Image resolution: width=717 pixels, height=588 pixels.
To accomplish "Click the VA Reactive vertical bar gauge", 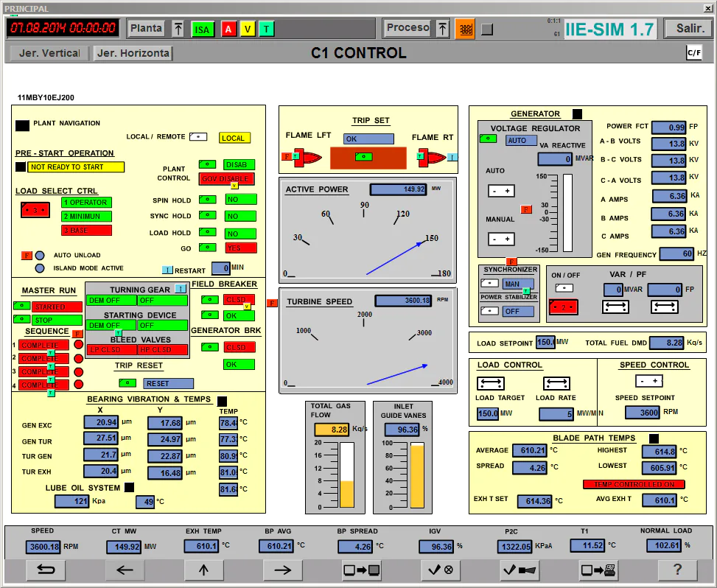I will click(x=567, y=213).
